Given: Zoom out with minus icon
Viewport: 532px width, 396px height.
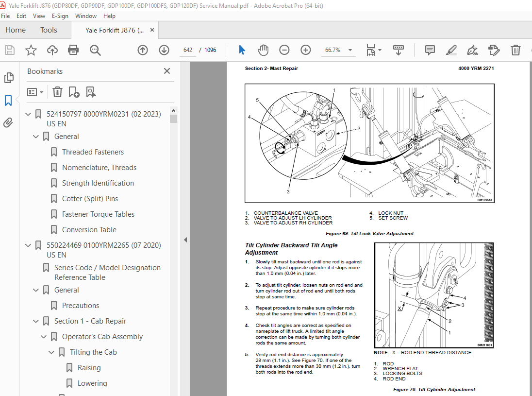Looking at the screenshot, I should (284, 50).
